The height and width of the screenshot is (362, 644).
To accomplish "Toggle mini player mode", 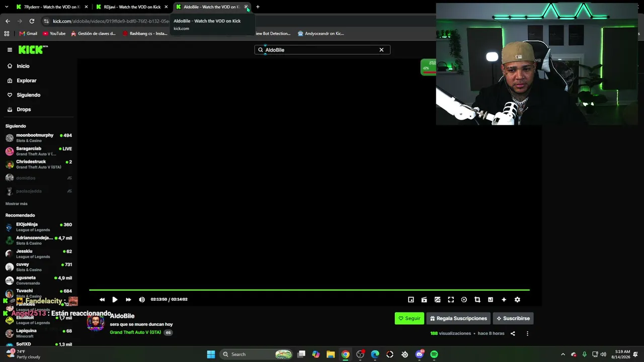I will click(x=411, y=300).
